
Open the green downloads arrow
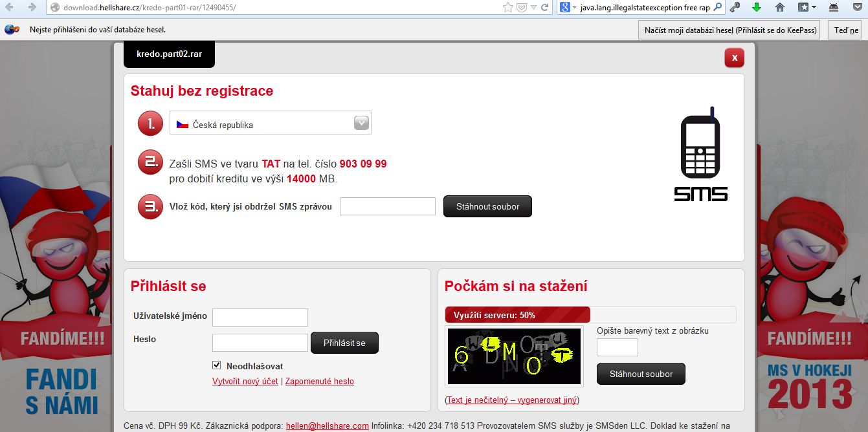coord(757,7)
